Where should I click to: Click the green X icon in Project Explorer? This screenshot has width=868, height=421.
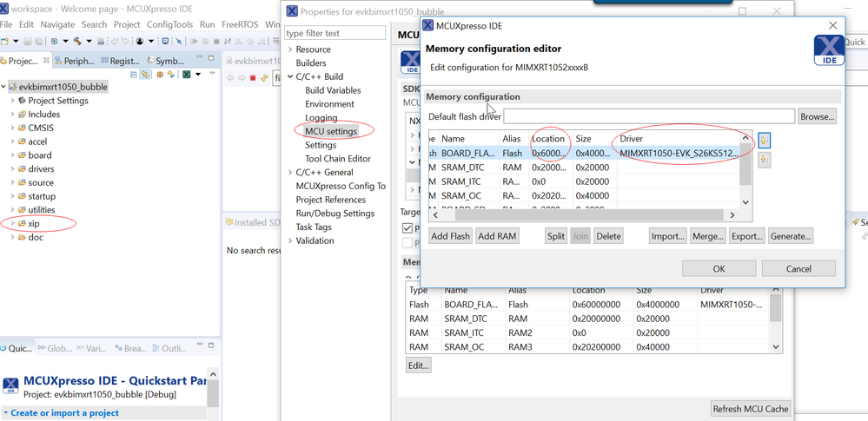[x=187, y=75]
